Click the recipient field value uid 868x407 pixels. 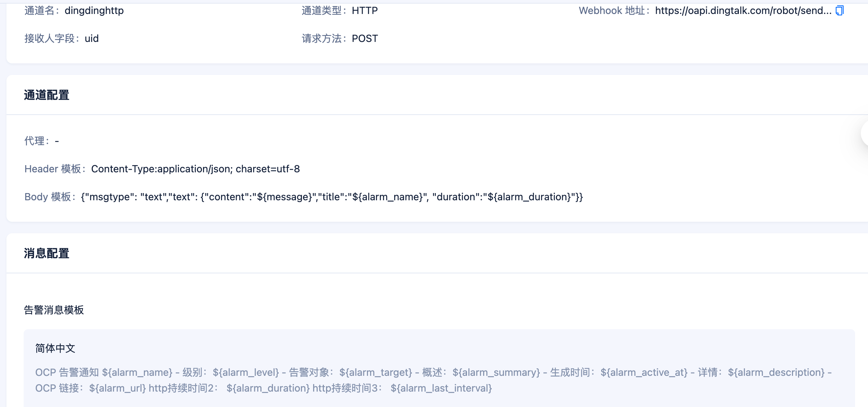pyautogui.click(x=91, y=39)
